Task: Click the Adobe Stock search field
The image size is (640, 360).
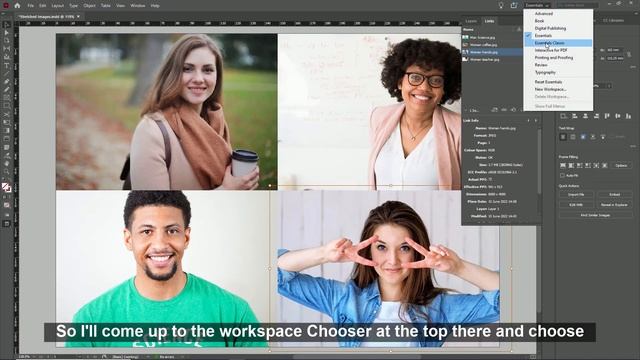Action: [577, 5]
